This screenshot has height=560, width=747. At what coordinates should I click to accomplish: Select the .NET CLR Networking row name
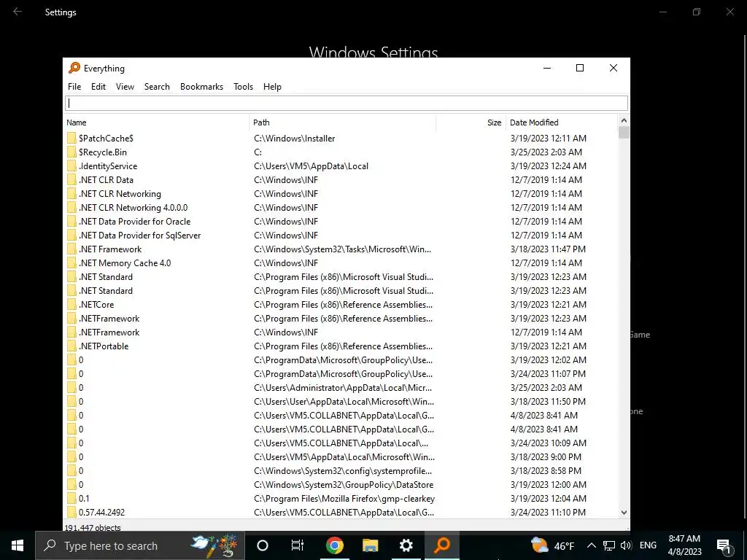click(120, 194)
